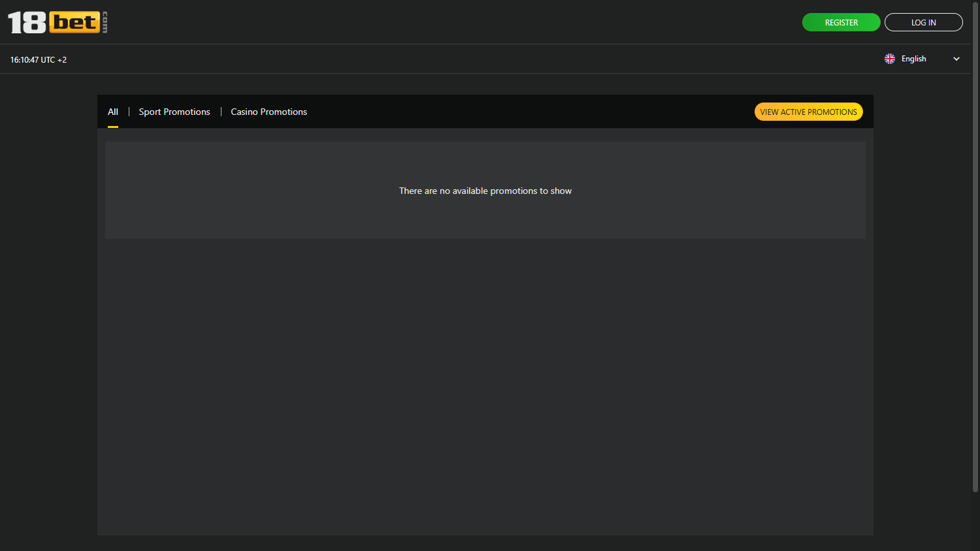Click the scrollbar track below the thumb
Screen dimensions: 980x551
(975, 522)
